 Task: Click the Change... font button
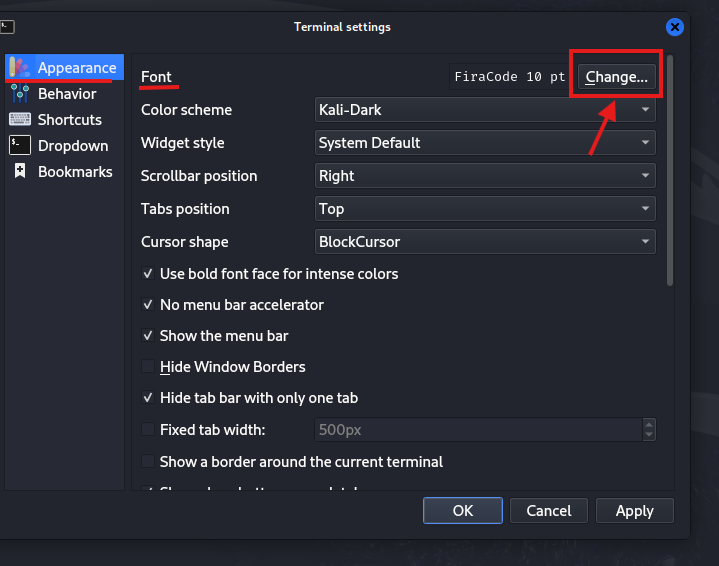pyautogui.click(x=617, y=77)
